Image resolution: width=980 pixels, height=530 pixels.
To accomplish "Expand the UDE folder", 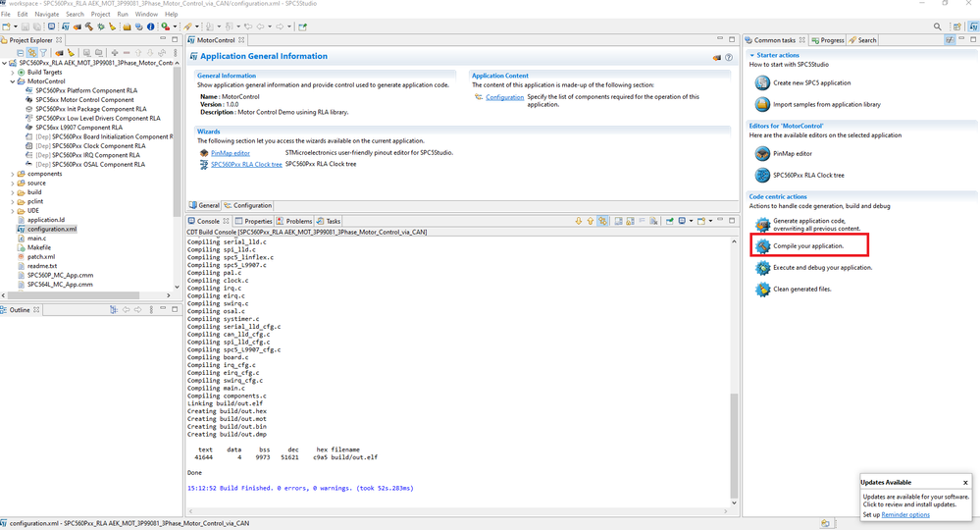I will 12,211.
